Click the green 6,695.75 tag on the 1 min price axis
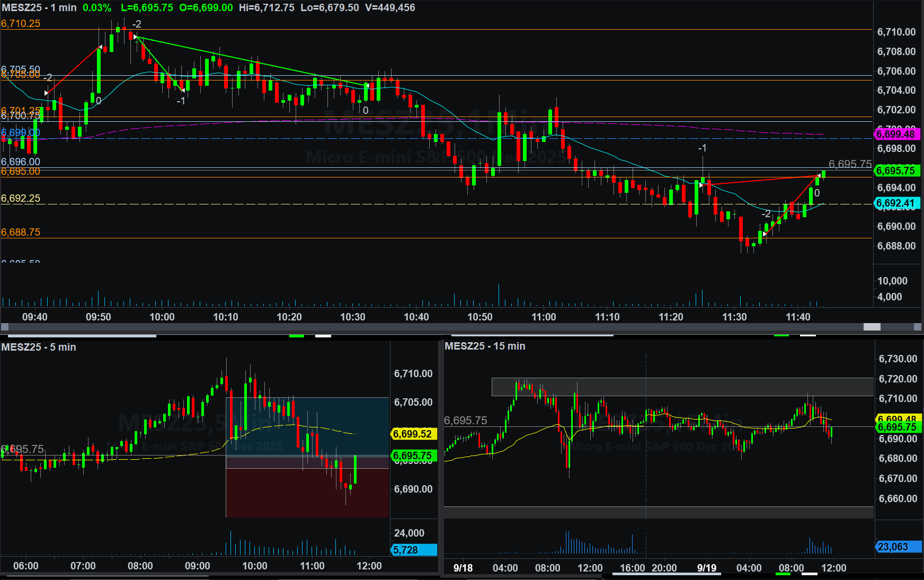This screenshot has width=924, height=580. [896, 171]
